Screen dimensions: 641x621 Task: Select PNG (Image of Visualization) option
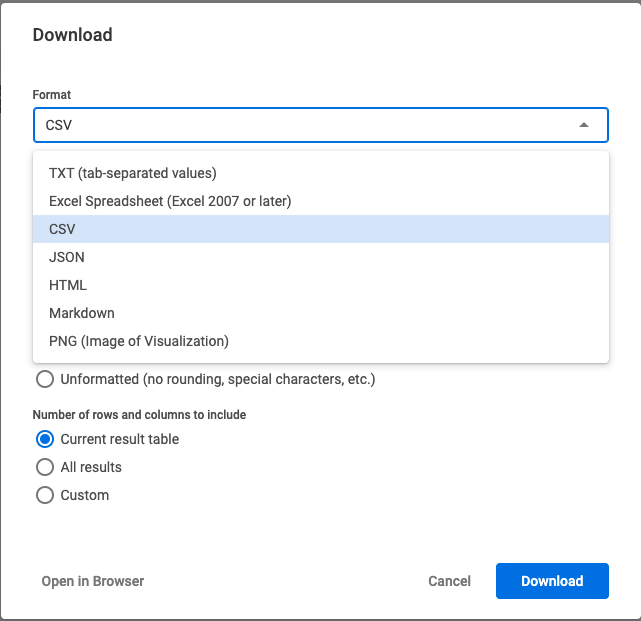click(320, 341)
